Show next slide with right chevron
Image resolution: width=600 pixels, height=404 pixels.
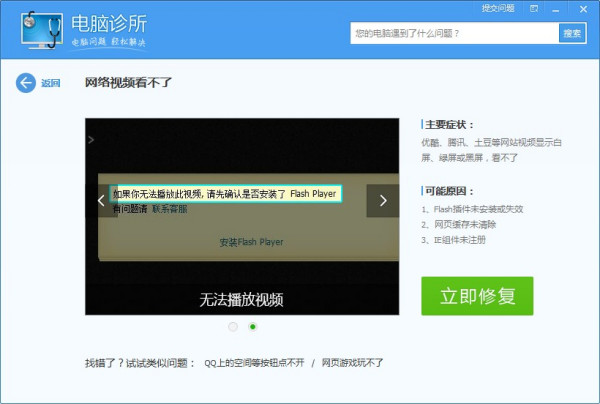pos(383,200)
